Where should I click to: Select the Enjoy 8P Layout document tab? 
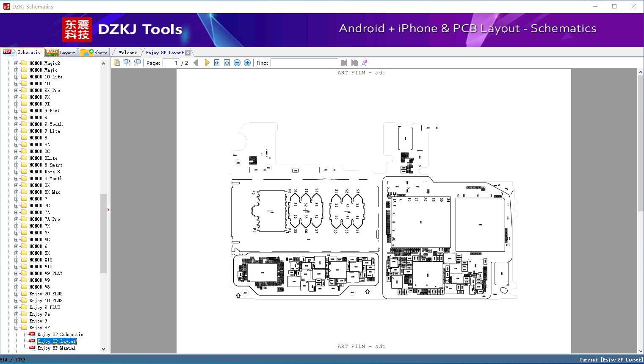(x=165, y=53)
